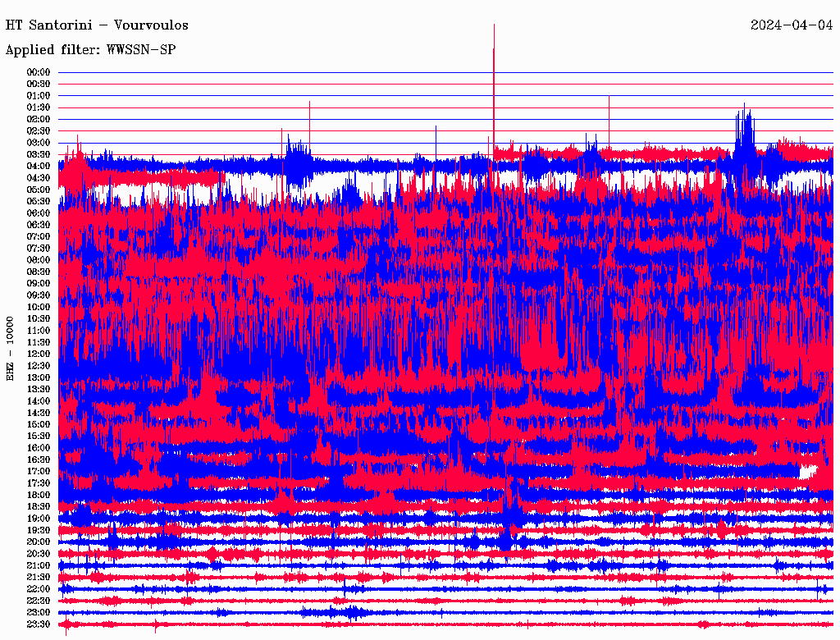Click the '22:30' time label

(x=39, y=601)
